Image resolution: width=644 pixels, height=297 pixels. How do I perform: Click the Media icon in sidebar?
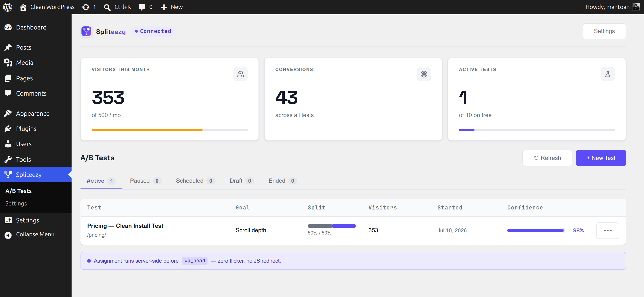[x=8, y=62]
